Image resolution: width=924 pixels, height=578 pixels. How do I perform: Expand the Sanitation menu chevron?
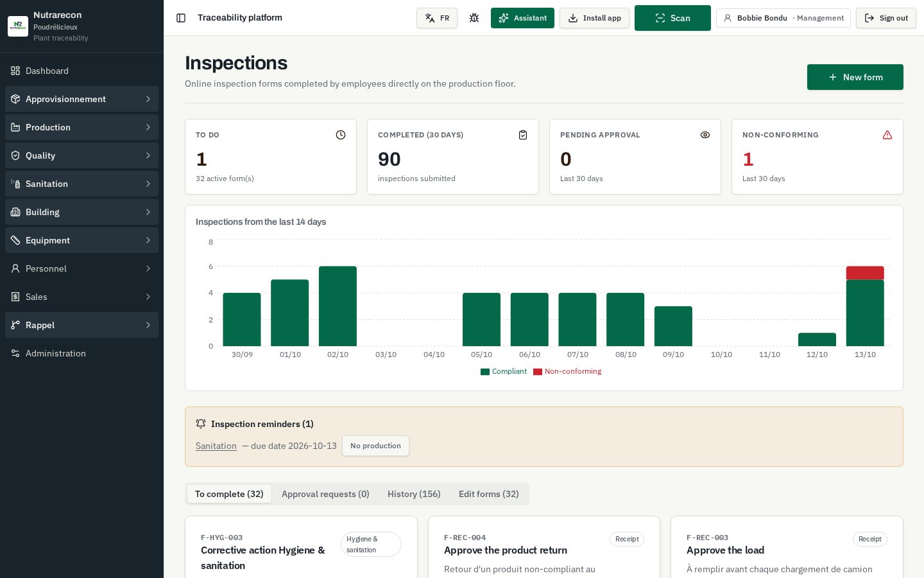click(x=148, y=184)
